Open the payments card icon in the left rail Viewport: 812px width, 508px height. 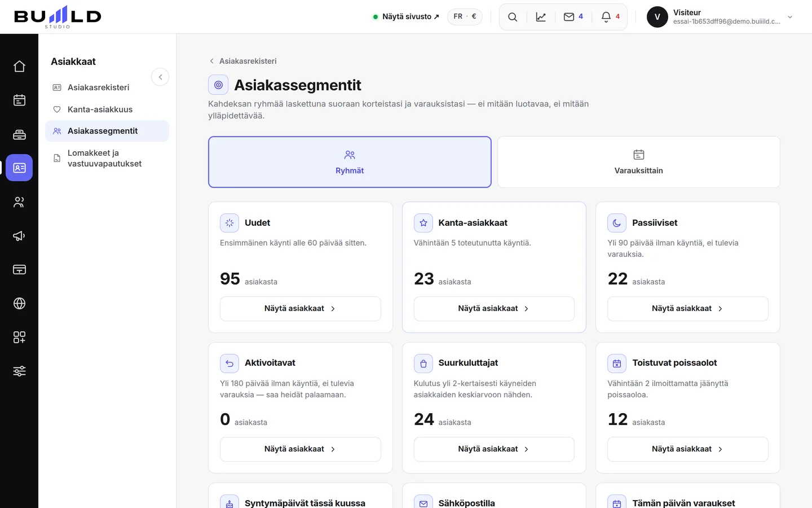click(x=19, y=270)
